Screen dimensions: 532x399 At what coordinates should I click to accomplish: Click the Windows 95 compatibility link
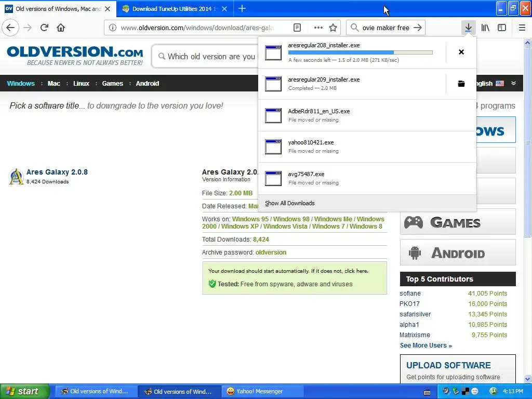tap(250, 219)
